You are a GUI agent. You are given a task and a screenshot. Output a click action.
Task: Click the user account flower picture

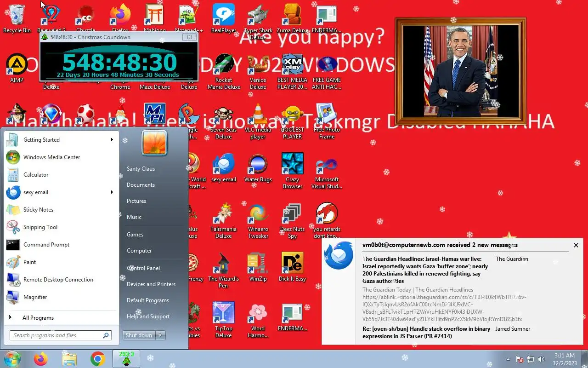coord(154,143)
